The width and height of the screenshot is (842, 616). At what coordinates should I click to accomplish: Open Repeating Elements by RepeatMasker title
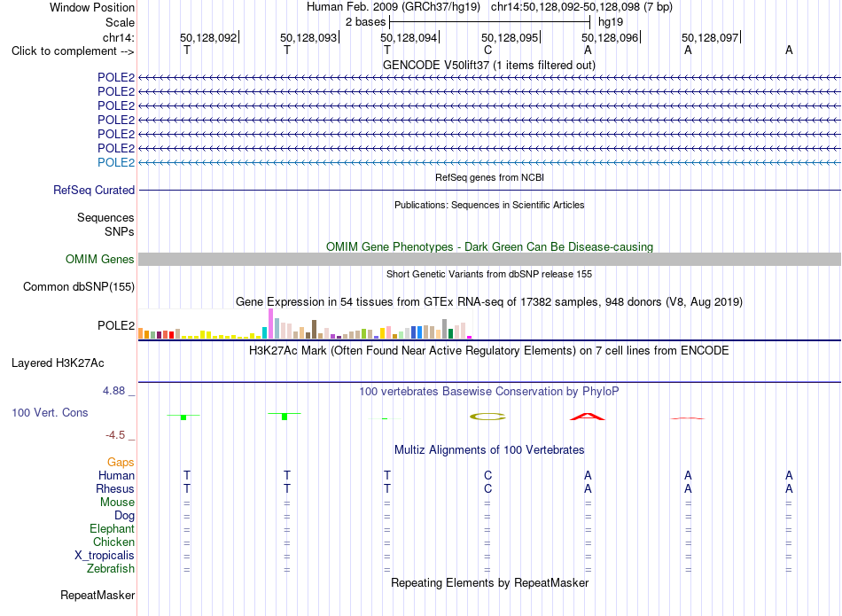[x=490, y=582]
